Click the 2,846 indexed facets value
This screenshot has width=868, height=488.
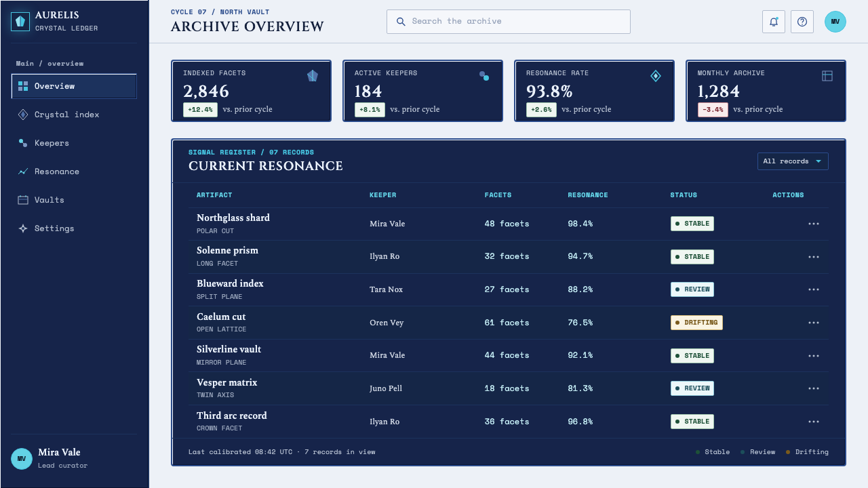(x=206, y=91)
